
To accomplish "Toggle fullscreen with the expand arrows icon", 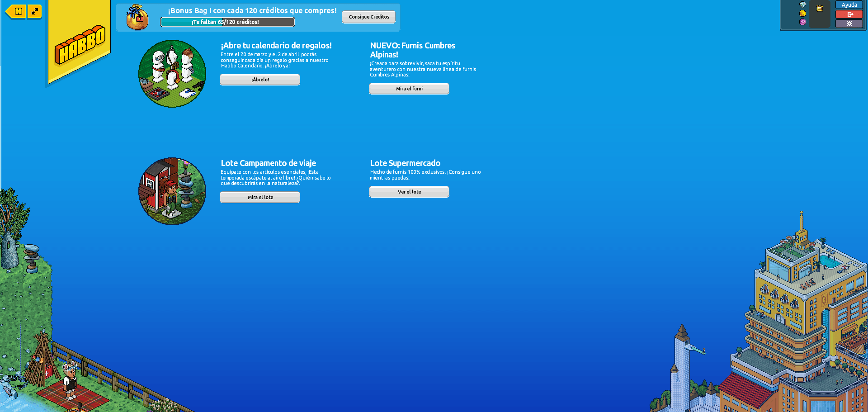I will coord(35,11).
